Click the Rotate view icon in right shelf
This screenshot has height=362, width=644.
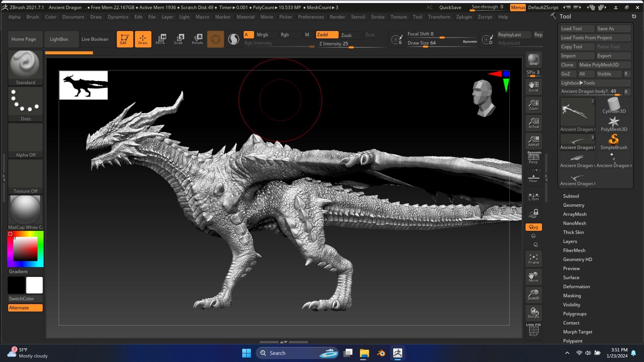point(533,313)
